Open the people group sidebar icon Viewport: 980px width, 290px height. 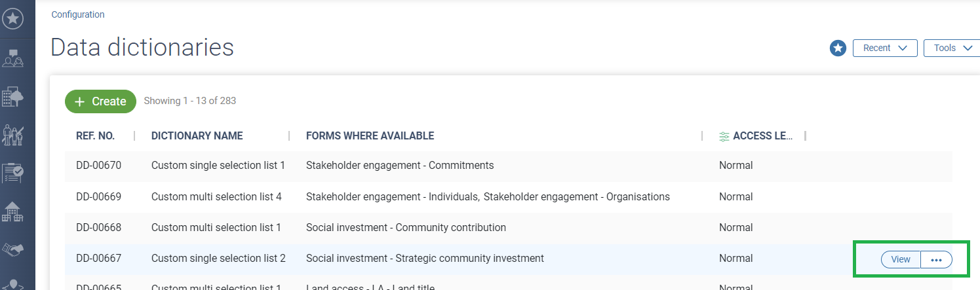[13, 135]
